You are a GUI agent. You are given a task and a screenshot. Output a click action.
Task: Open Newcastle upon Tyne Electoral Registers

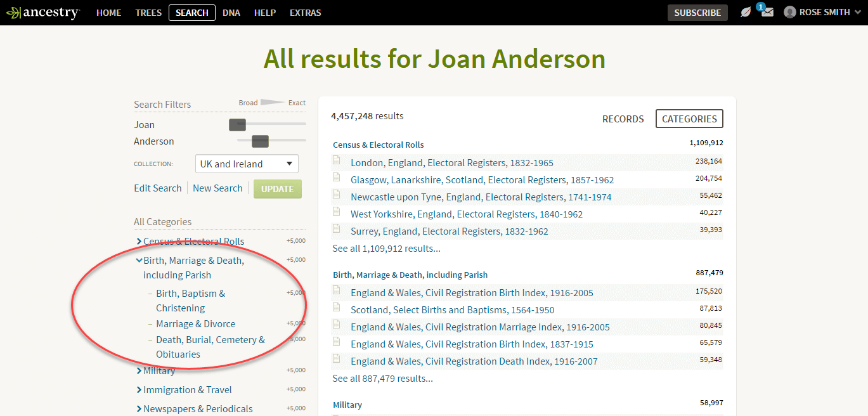tap(481, 197)
